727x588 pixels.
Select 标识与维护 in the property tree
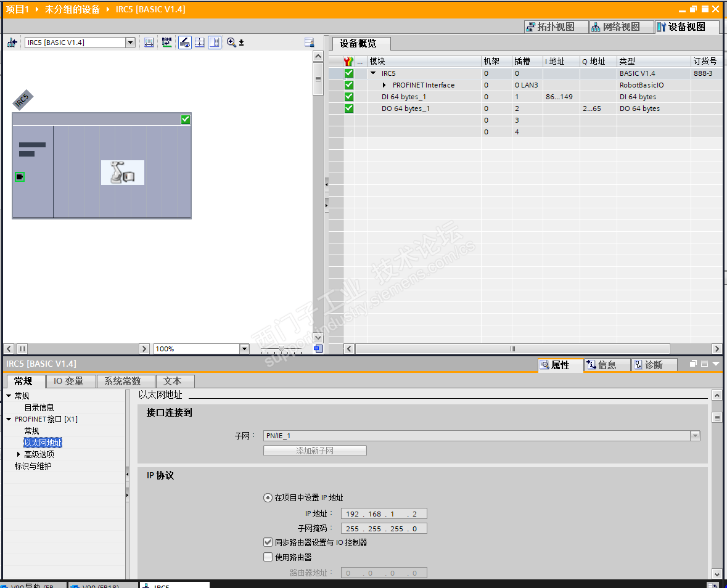pos(33,466)
